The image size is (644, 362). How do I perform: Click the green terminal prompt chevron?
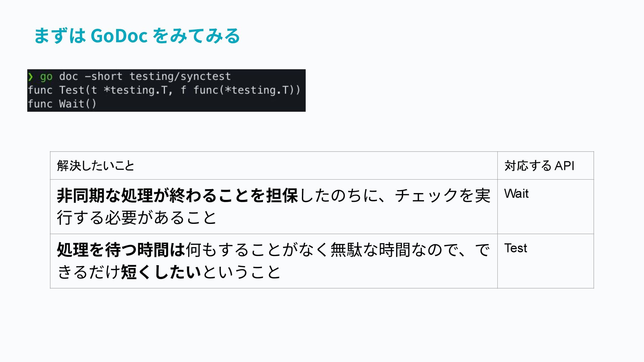point(31,77)
